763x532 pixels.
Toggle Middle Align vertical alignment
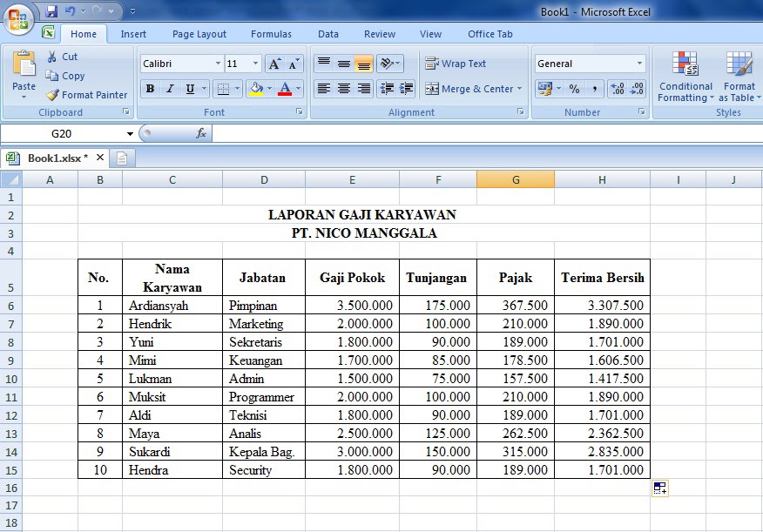point(343,64)
